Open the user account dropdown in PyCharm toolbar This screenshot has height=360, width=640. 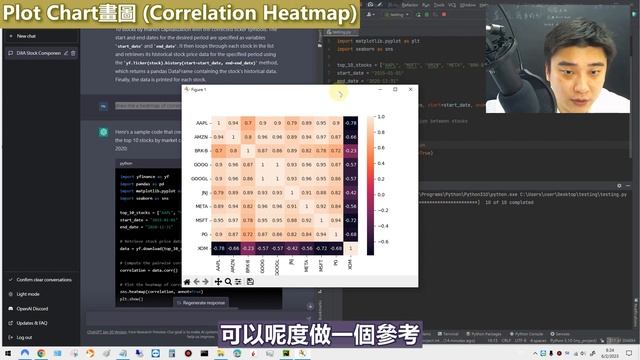pyautogui.click(x=370, y=14)
